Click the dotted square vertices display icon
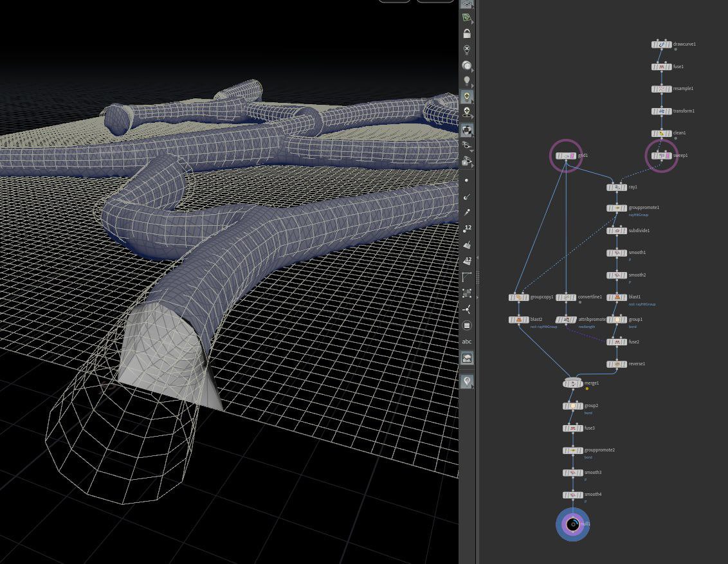The image size is (728, 564). [467, 293]
